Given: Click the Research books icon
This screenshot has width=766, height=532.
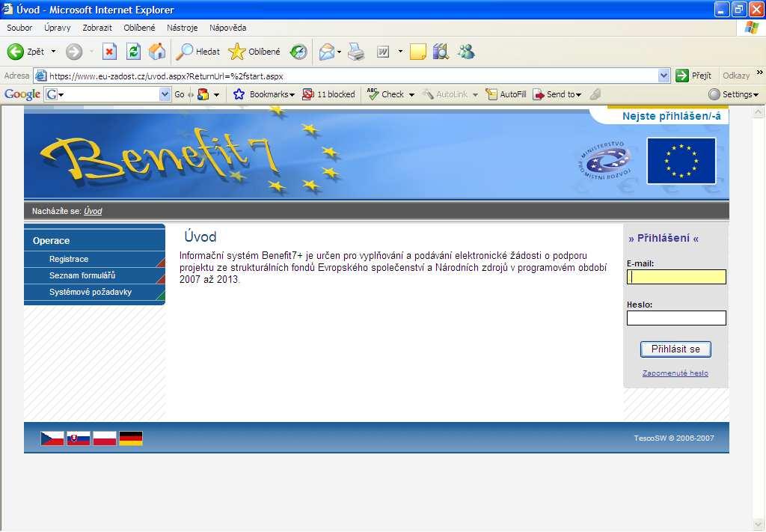Looking at the screenshot, I should 441,52.
